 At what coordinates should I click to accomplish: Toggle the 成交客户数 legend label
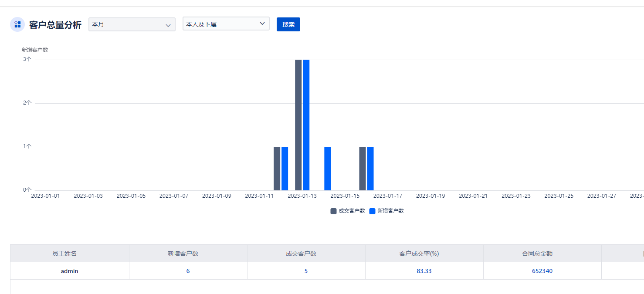click(x=352, y=211)
